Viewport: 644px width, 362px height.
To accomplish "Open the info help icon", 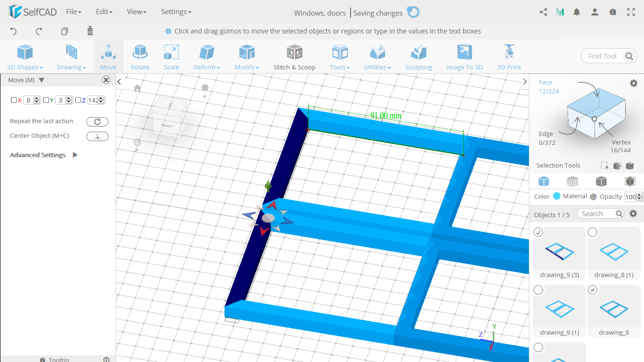I will click(x=613, y=12).
